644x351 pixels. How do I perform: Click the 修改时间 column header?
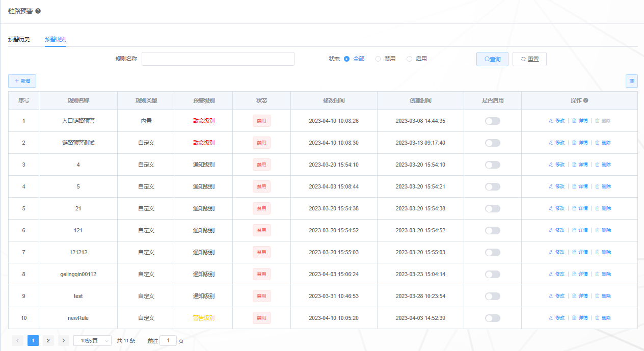coord(334,100)
